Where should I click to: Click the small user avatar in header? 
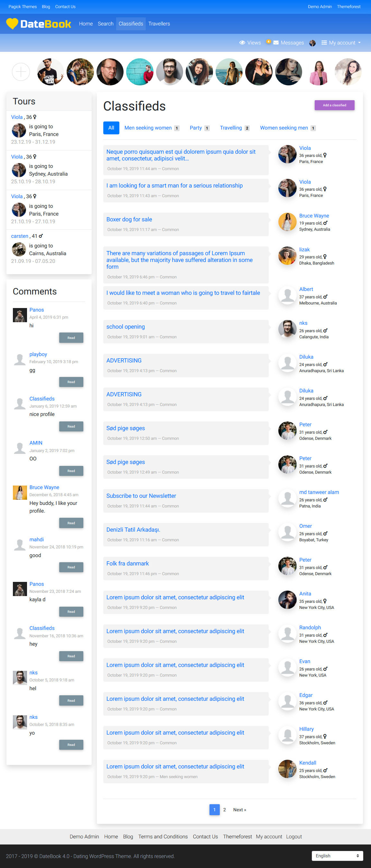312,43
